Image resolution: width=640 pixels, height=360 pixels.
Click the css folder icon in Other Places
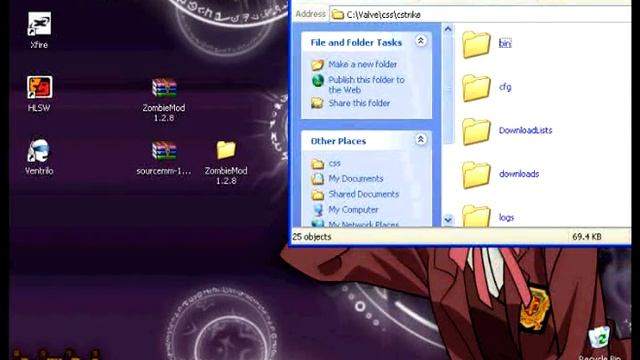point(318,164)
